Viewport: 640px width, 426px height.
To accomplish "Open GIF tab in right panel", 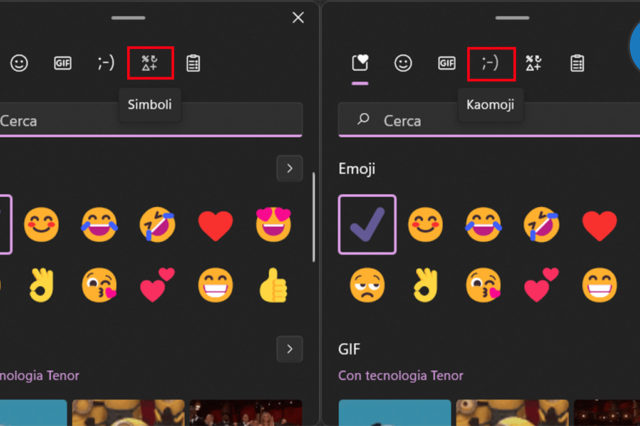I will (x=447, y=63).
